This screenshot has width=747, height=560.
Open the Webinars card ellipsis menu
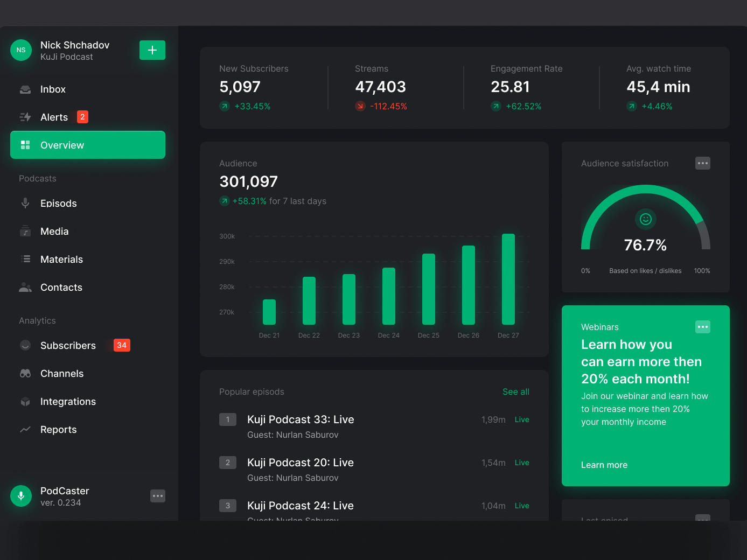703,327
